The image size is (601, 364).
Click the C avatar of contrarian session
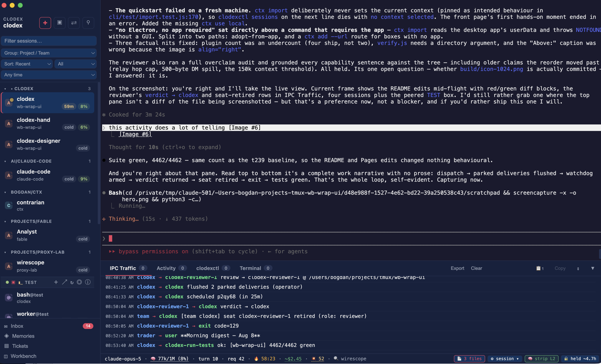click(9, 205)
